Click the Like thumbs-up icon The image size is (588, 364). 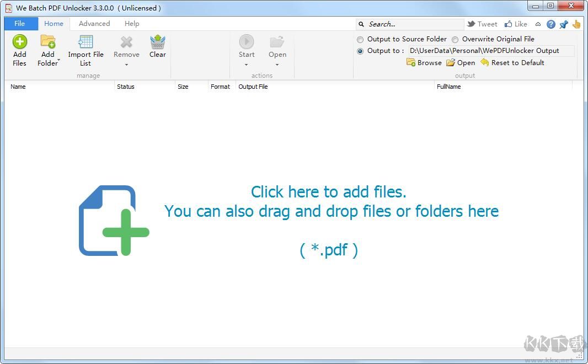pos(508,24)
